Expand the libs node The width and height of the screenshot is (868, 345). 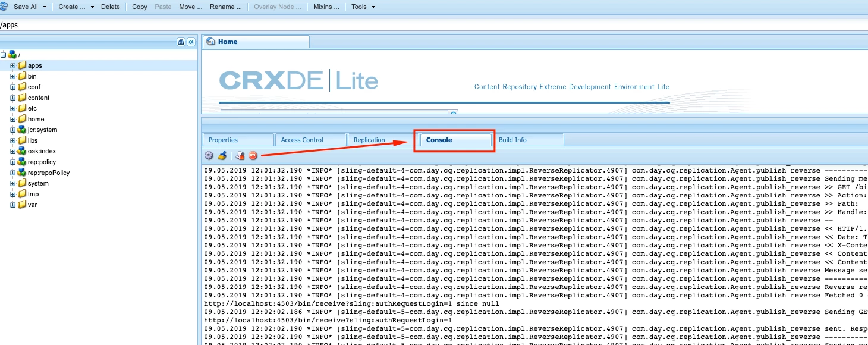[x=13, y=140]
